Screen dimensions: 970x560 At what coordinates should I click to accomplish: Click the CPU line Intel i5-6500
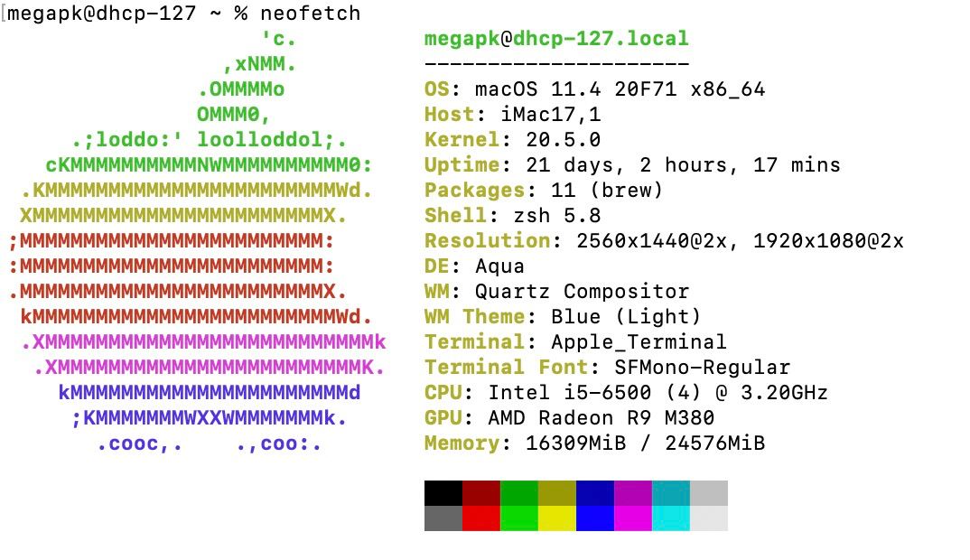click(x=626, y=392)
